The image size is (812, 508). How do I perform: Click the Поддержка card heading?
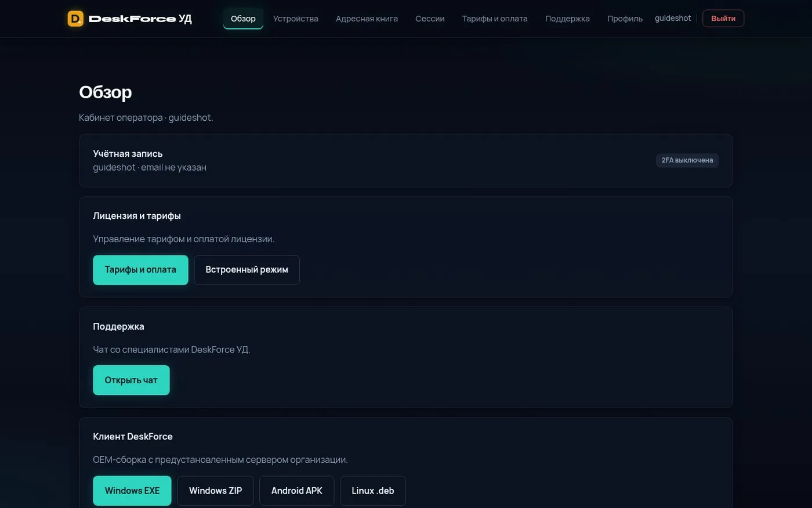tap(118, 326)
